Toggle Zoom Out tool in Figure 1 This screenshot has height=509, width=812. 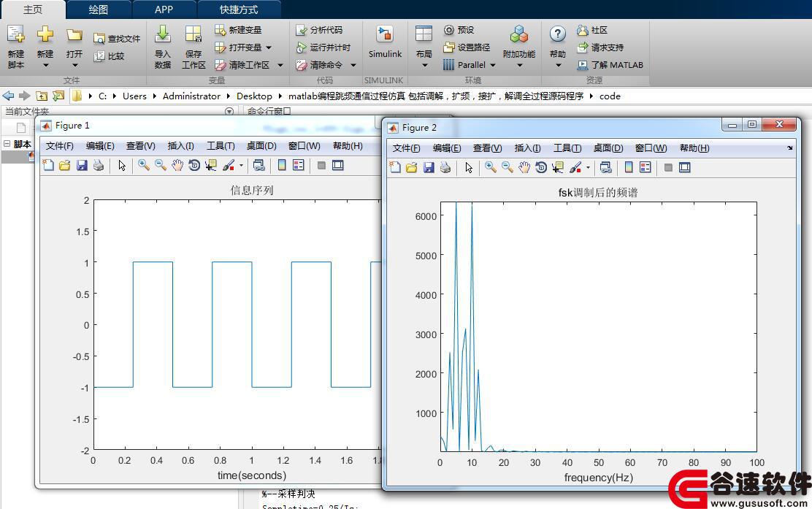pyautogui.click(x=161, y=165)
